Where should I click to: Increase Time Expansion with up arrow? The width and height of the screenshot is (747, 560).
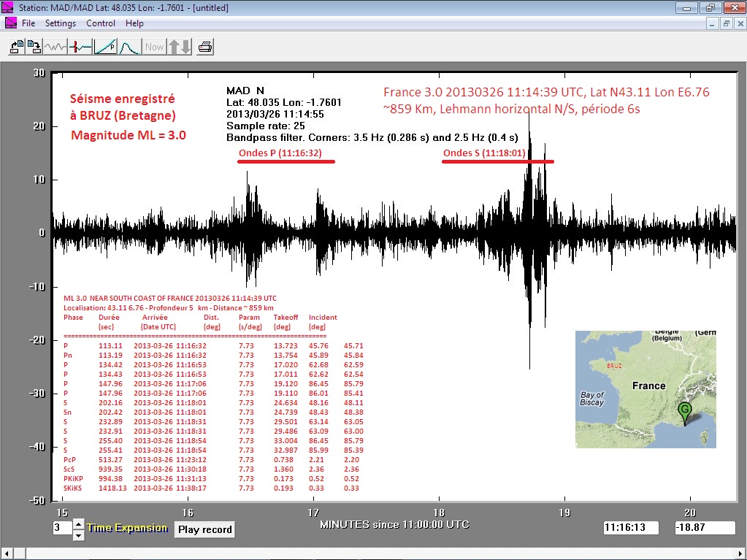[79, 523]
